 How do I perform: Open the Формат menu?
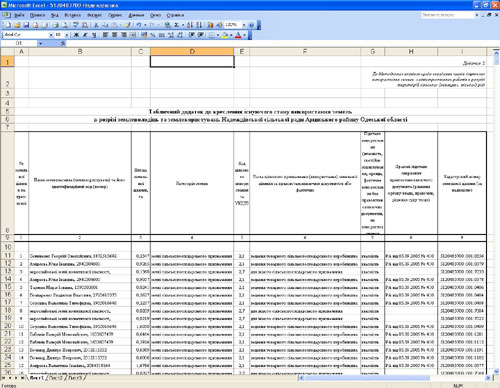click(x=94, y=15)
